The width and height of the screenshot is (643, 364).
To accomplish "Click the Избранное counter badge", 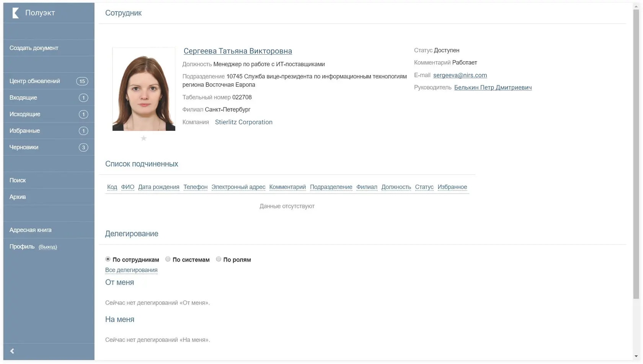I will click(x=83, y=131).
